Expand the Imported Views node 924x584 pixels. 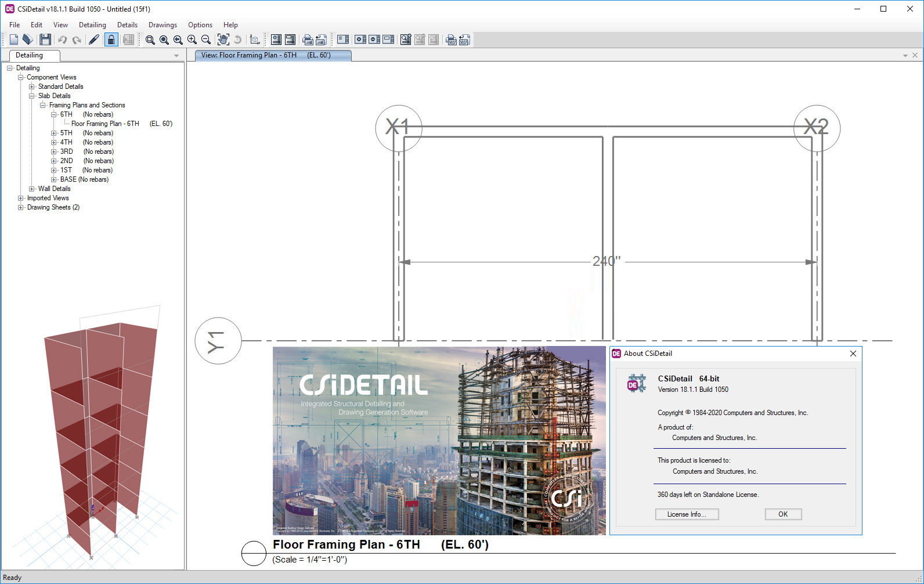tap(21, 198)
